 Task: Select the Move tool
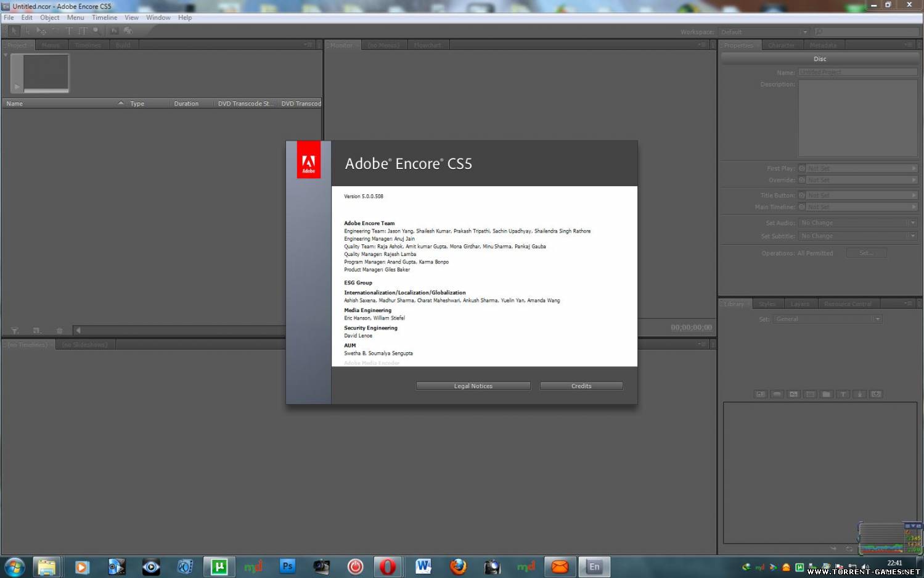tap(41, 31)
